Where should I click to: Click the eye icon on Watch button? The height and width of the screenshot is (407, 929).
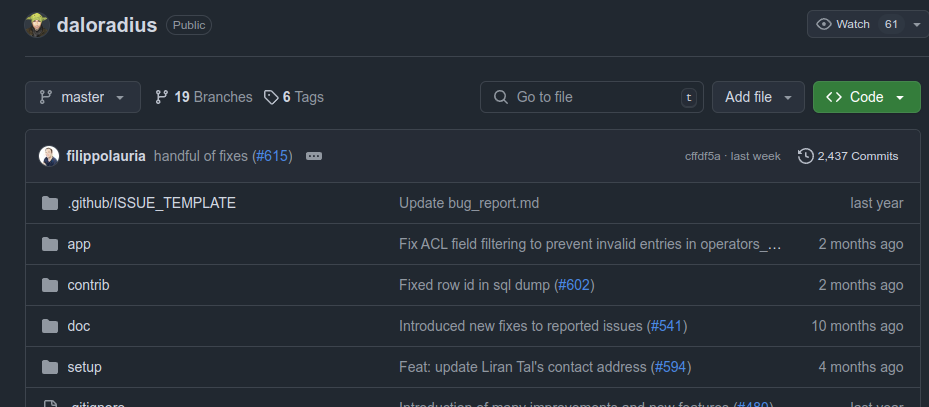click(x=824, y=24)
